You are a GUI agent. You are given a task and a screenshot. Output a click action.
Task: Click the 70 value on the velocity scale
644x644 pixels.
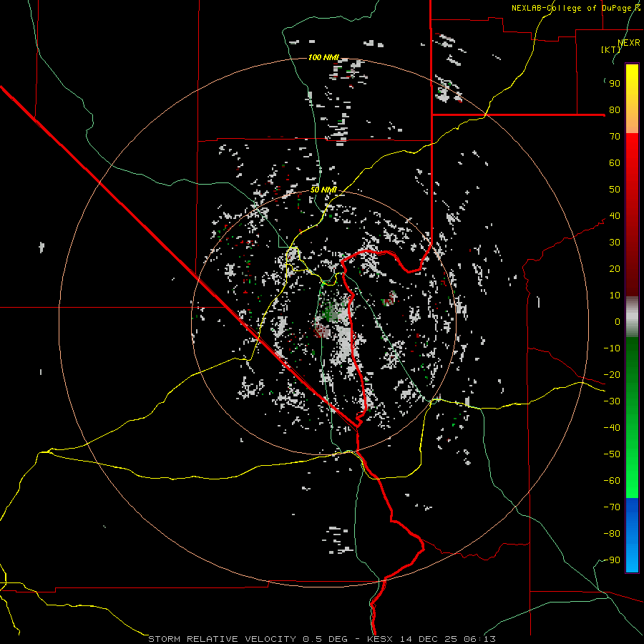(x=615, y=137)
